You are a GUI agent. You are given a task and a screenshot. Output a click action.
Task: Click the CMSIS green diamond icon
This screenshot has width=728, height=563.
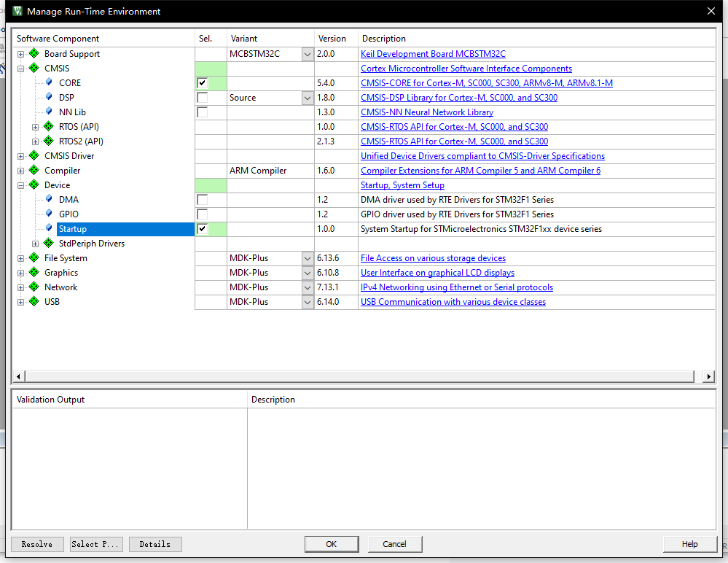coord(34,68)
